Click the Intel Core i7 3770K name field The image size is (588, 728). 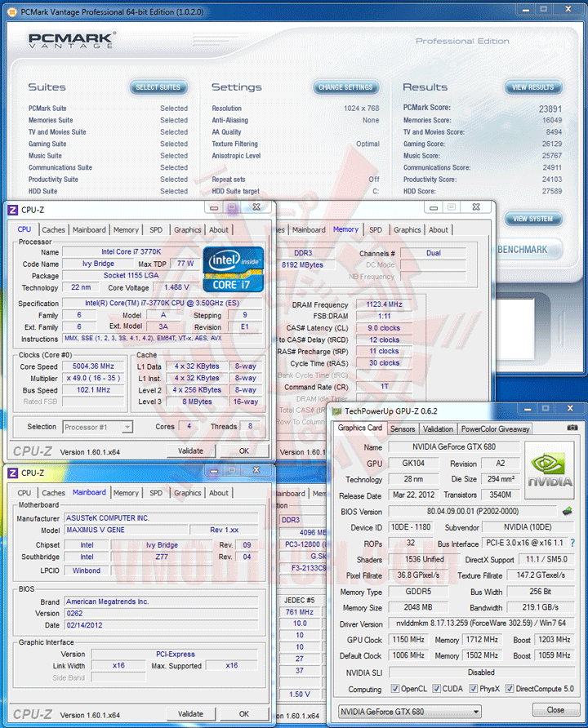pyautogui.click(x=131, y=251)
